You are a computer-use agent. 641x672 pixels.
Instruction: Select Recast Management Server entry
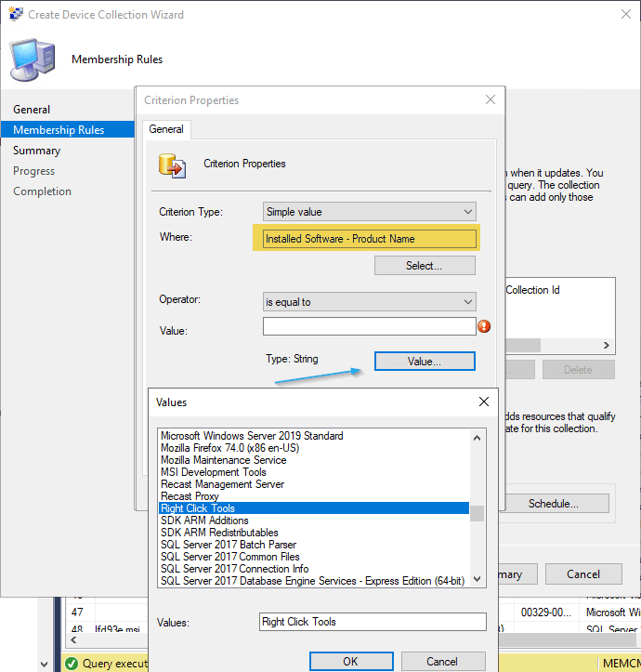point(222,484)
